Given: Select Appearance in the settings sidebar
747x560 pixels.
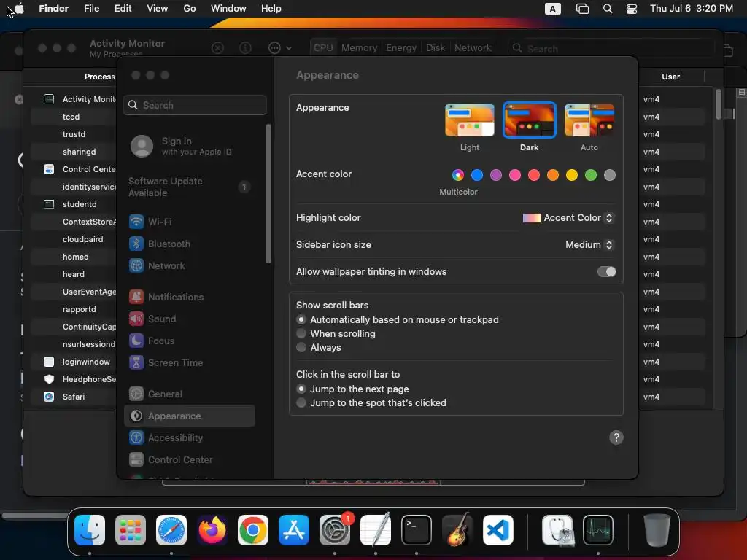Looking at the screenshot, I should point(190,416).
